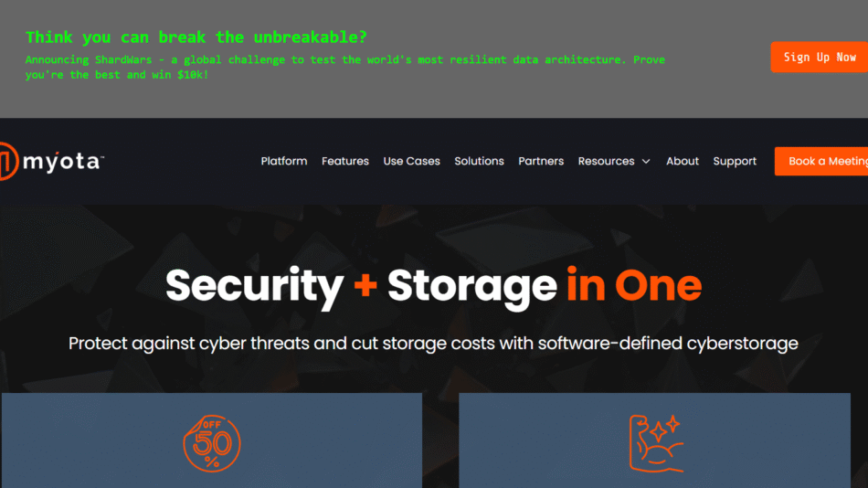Click the flexed arm strength icon

pyautogui.click(x=657, y=444)
